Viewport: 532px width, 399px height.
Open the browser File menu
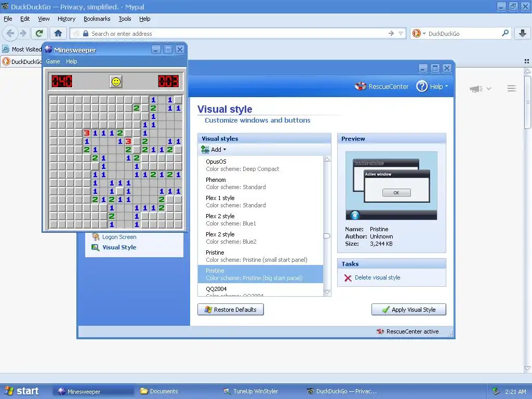pos(8,19)
